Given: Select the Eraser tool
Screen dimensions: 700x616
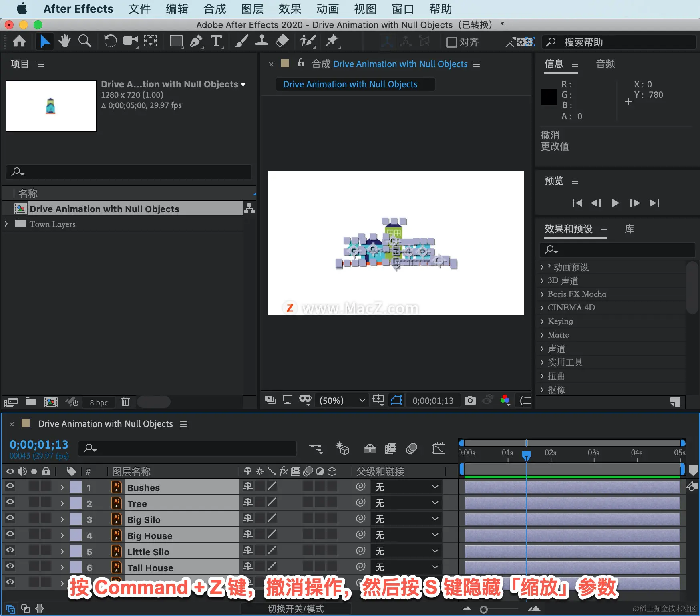Looking at the screenshot, I should tap(282, 41).
